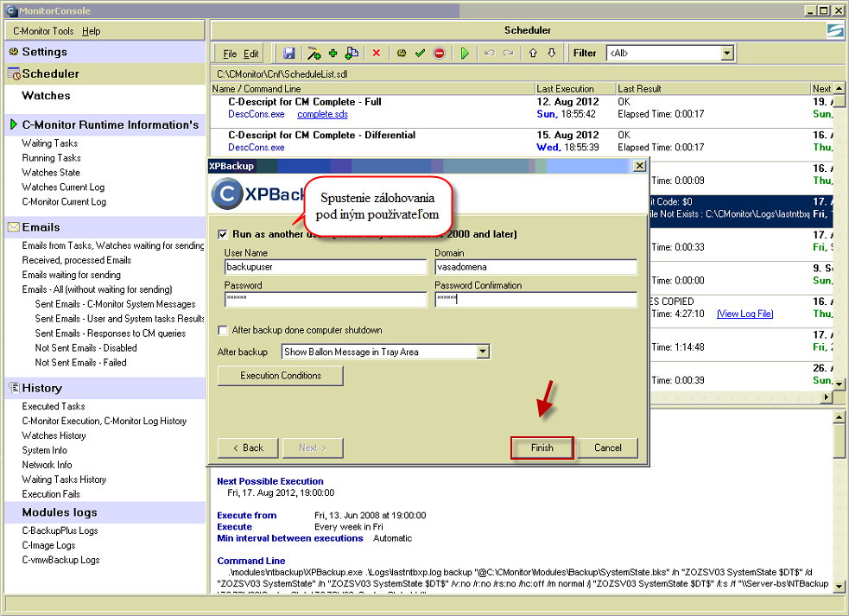The width and height of the screenshot is (849, 616).
Task: Click task list scrollbar up arrow
Action: coord(839,88)
